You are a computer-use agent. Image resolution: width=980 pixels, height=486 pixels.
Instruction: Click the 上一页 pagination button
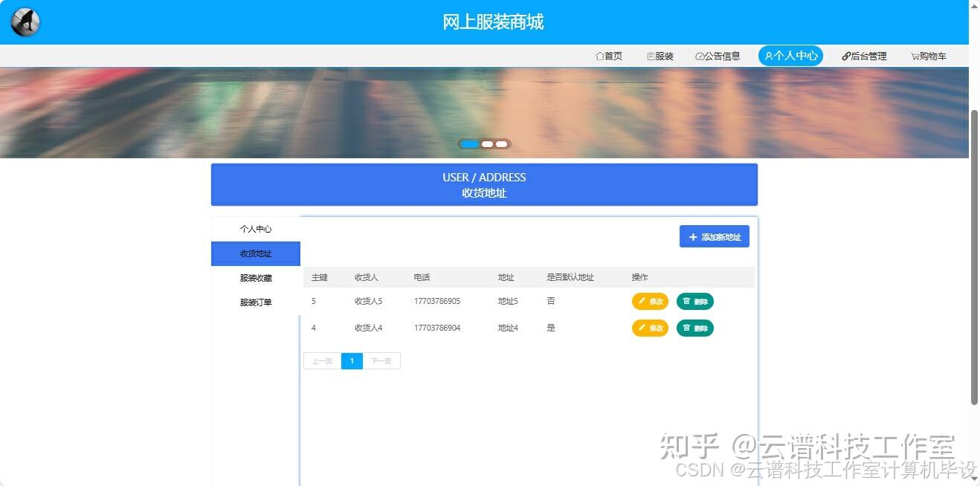pyautogui.click(x=322, y=361)
